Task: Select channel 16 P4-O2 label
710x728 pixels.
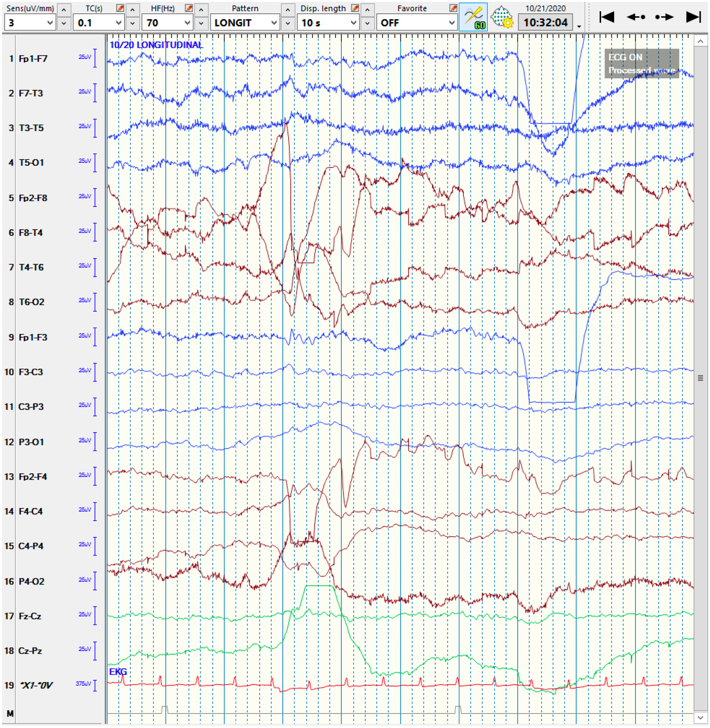Action: [x=31, y=581]
